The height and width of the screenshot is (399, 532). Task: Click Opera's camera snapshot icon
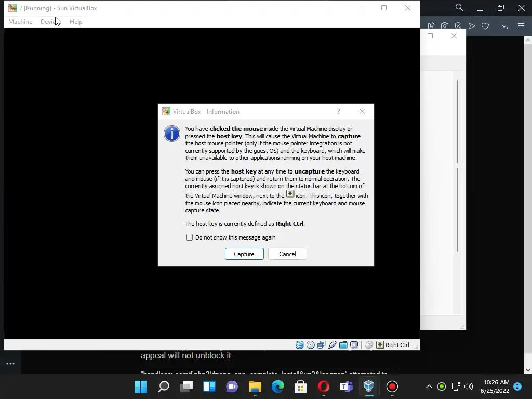coord(445,26)
